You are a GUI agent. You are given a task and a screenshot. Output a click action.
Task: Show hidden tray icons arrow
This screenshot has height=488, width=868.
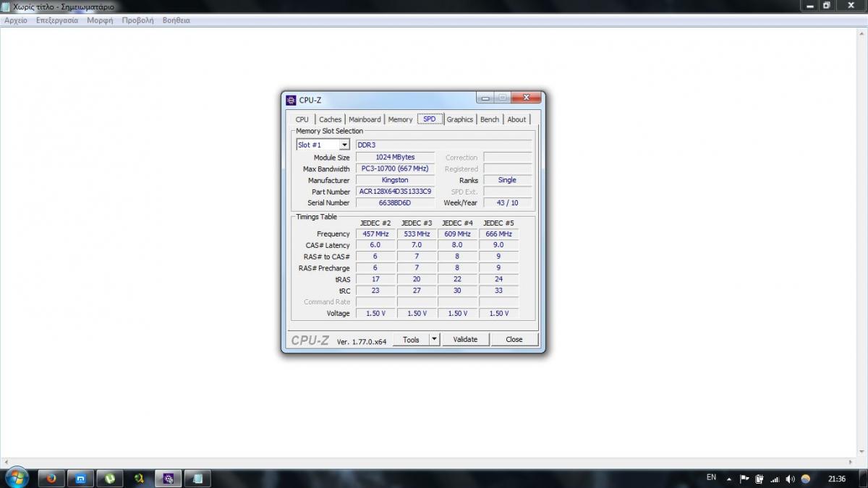click(728, 479)
